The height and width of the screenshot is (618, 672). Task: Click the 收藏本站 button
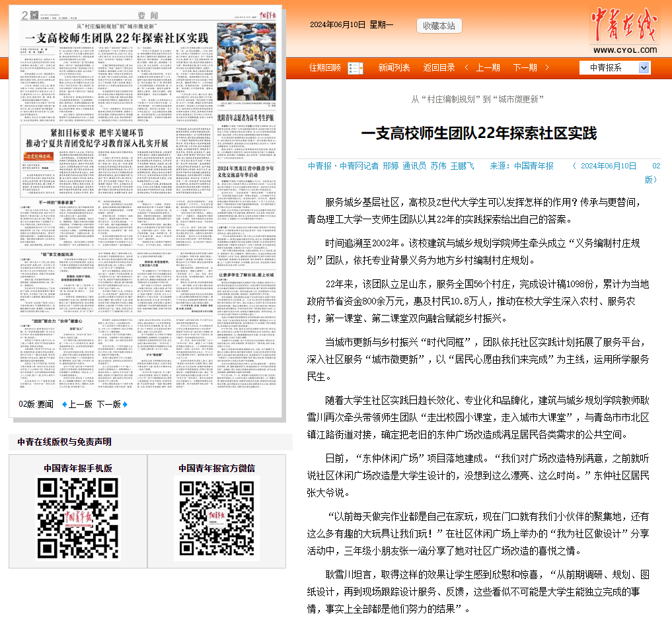click(439, 26)
